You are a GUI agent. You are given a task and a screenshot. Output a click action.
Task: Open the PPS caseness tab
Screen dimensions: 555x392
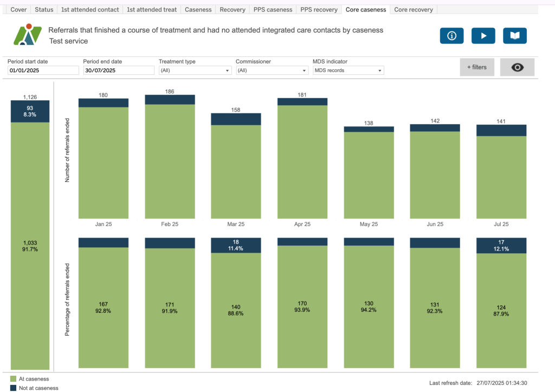pos(273,10)
